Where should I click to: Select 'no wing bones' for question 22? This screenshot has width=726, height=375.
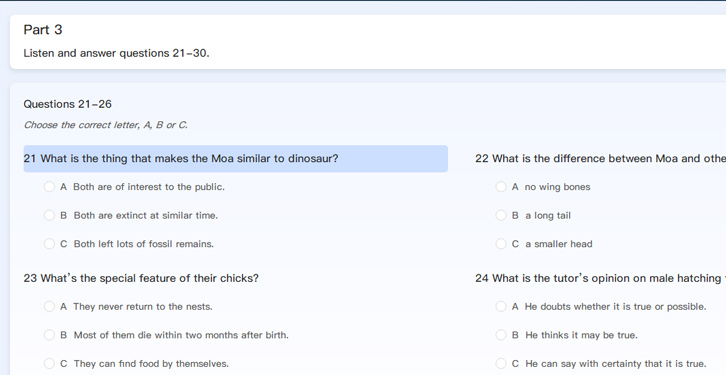[x=501, y=187]
